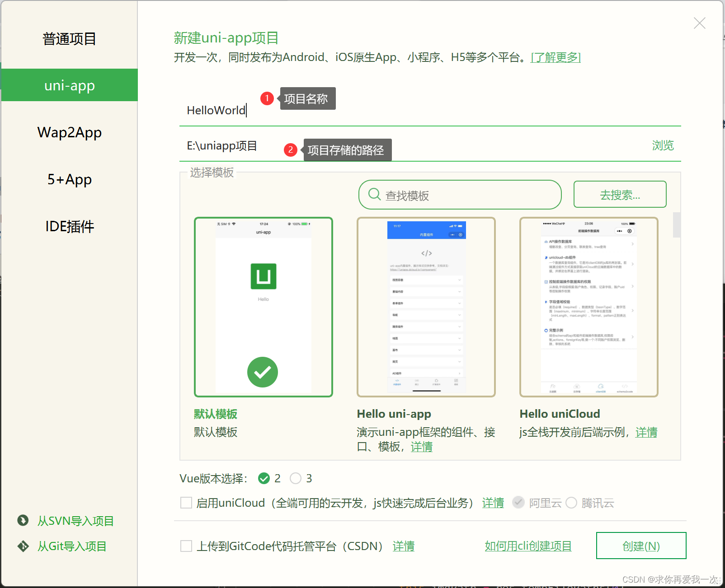Image resolution: width=725 pixels, height=588 pixels.
Task: Open the IDE插件 tab
Action: click(69, 226)
